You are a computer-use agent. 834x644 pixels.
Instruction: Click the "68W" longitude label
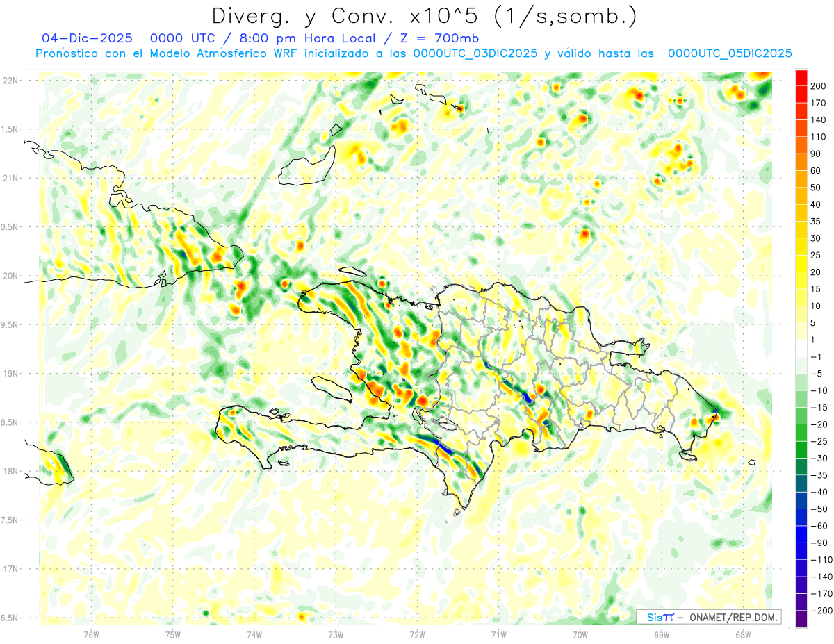click(x=743, y=634)
